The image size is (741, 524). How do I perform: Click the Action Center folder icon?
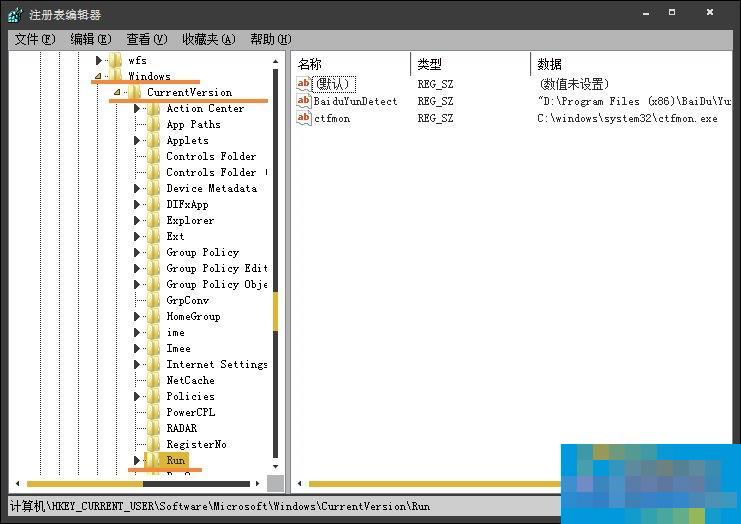pyautogui.click(x=154, y=108)
